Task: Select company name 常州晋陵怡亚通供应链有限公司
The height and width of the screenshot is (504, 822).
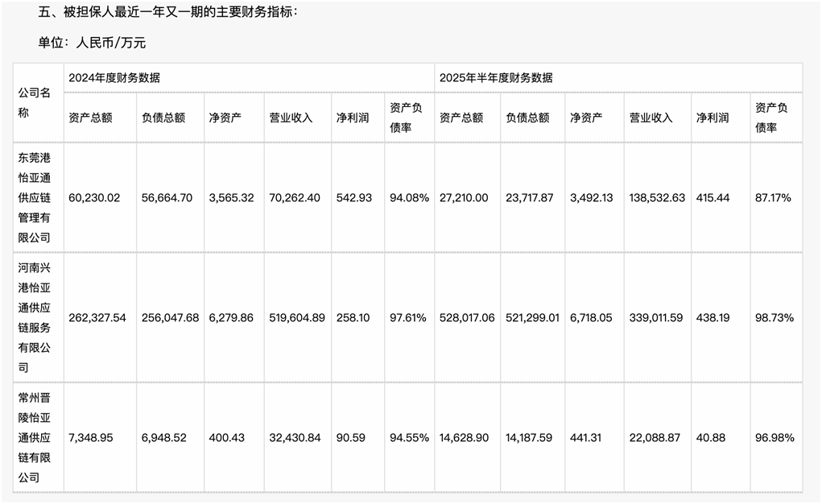Action: click(35, 437)
